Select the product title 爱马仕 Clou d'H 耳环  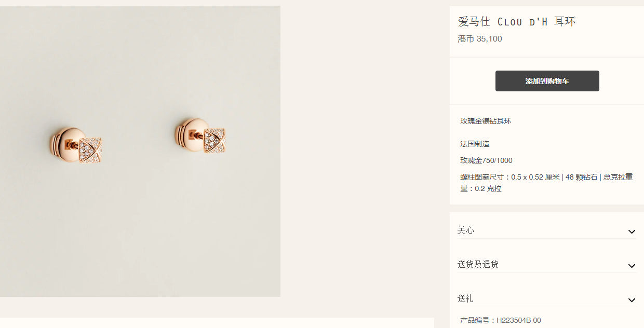(x=517, y=21)
